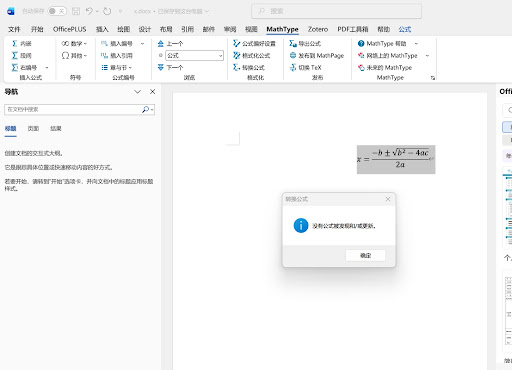Select the 页面 (Pages) navigation tab
Screen dimensions: 512x370
pyautogui.click(x=33, y=129)
